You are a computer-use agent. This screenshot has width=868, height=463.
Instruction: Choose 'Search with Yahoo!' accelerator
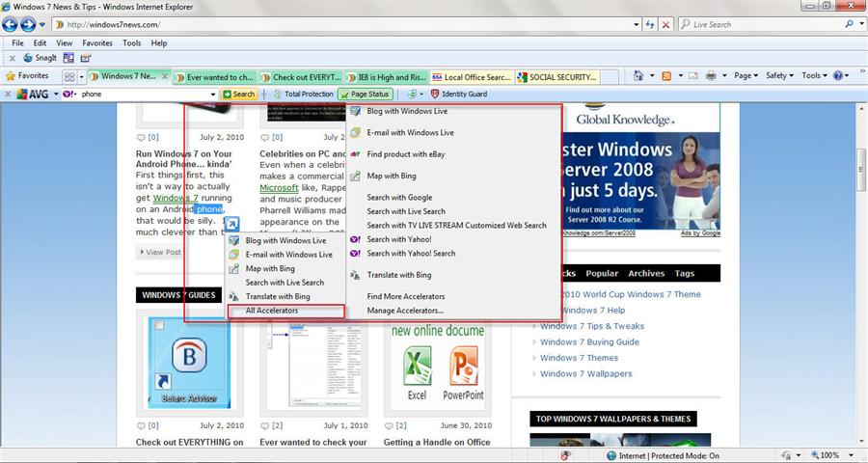(x=453, y=239)
